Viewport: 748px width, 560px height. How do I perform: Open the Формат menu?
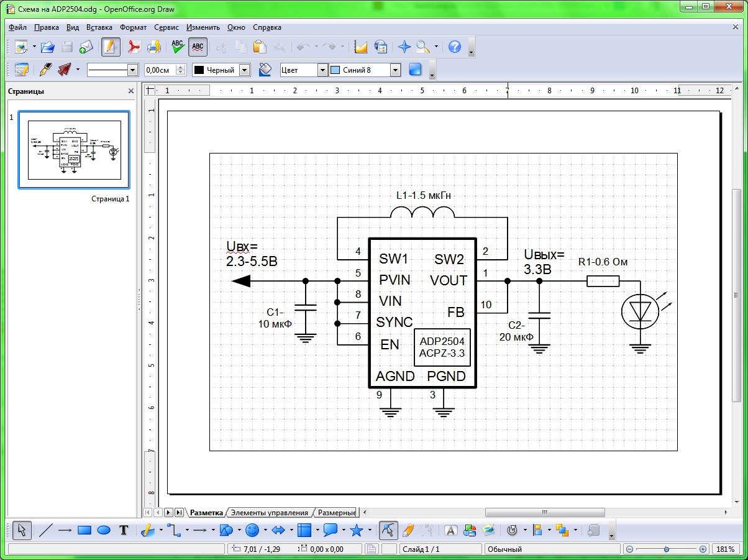(x=133, y=27)
